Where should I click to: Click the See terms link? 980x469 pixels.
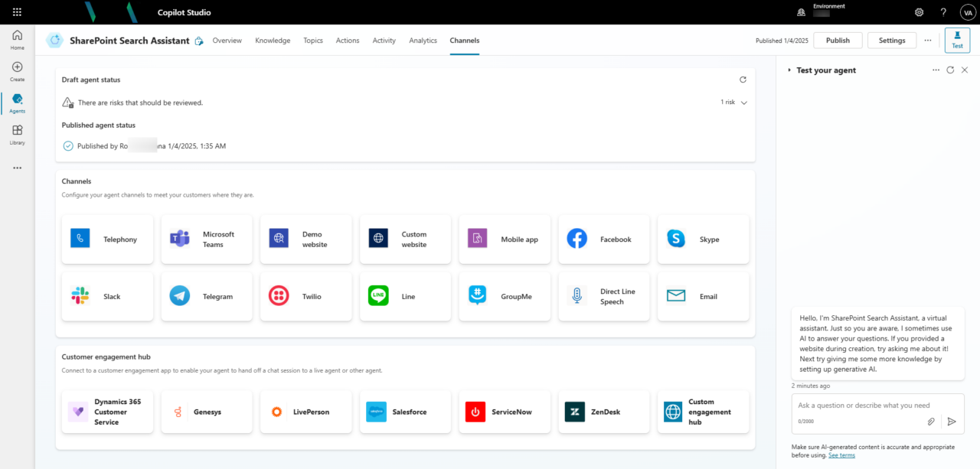(841, 455)
